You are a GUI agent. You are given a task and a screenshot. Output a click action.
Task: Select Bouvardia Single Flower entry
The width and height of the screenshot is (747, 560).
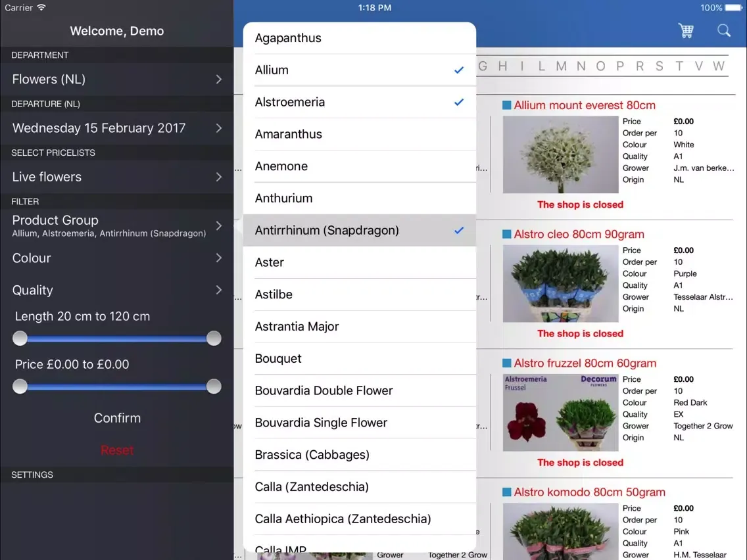click(360, 423)
